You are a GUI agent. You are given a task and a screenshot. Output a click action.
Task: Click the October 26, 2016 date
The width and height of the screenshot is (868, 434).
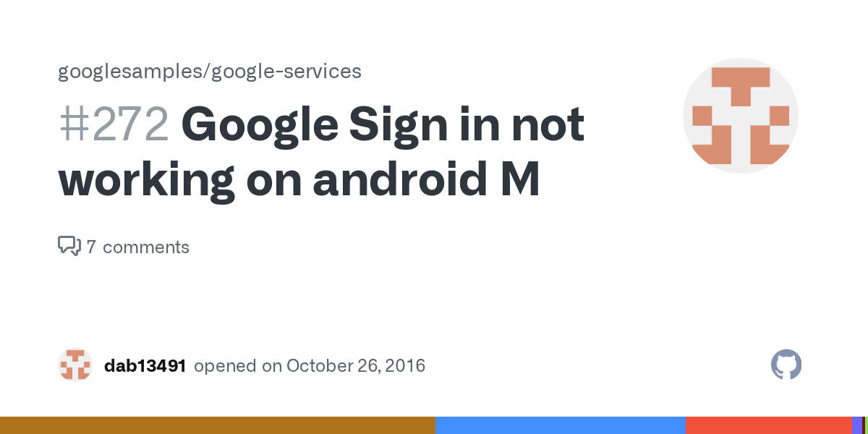click(x=356, y=366)
